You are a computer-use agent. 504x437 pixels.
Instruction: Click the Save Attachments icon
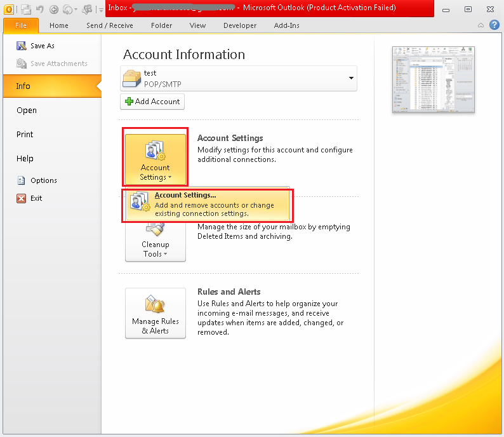point(21,64)
